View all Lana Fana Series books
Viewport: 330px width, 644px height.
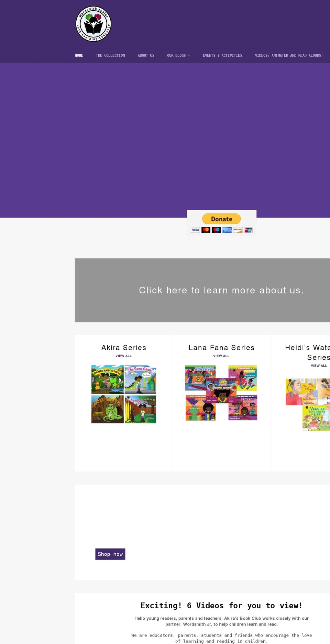coord(221,356)
